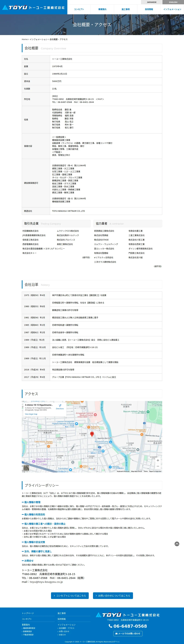Switch language to JAPANESE
The image size is (184, 644).
[x=151, y=2]
